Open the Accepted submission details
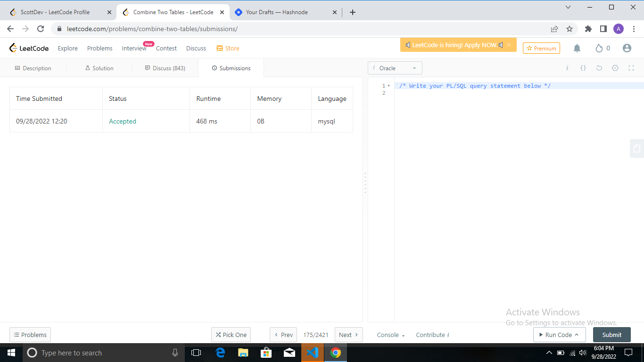The height and width of the screenshot is (362, 644). point(123,121)
